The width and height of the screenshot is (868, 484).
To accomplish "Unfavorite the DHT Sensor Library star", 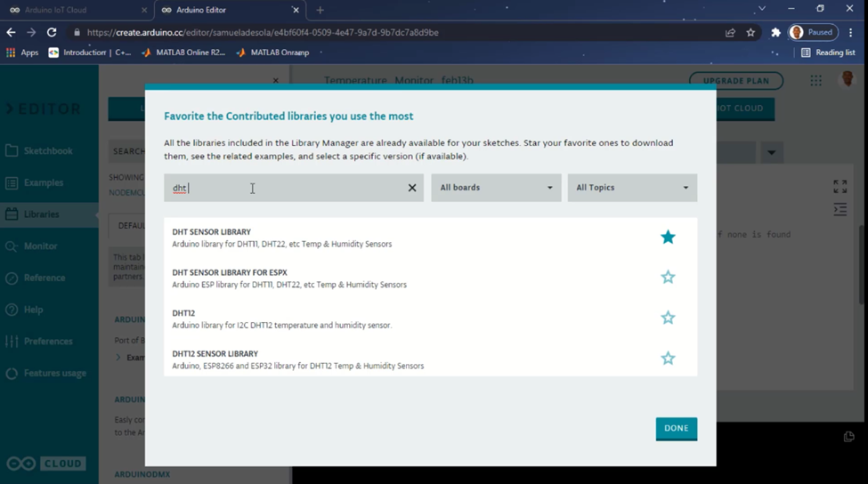I will pyautogui.click(x=668, y=237).
